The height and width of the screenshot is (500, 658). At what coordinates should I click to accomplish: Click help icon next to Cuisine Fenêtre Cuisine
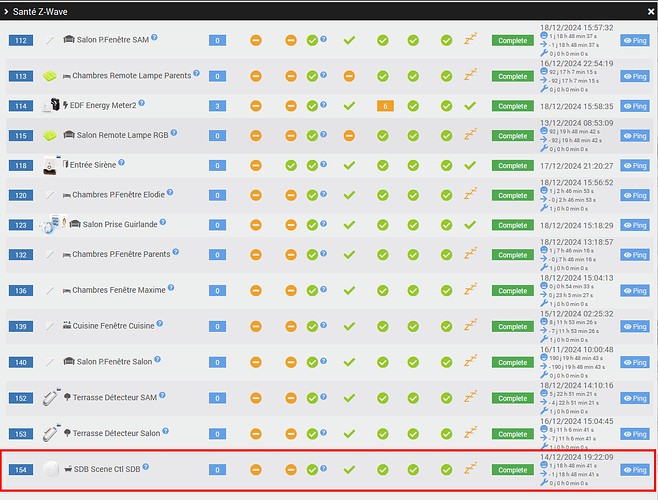tap(159, 324)
